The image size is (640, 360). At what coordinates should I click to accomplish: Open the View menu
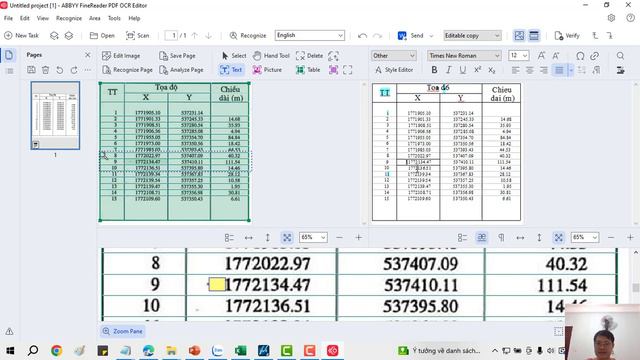[42, 18]
